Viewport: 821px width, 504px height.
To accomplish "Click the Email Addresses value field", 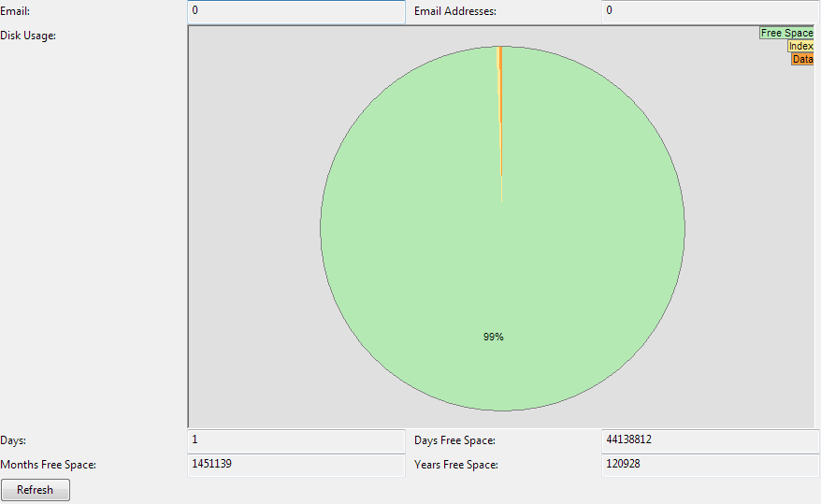I will click(710, 11).
